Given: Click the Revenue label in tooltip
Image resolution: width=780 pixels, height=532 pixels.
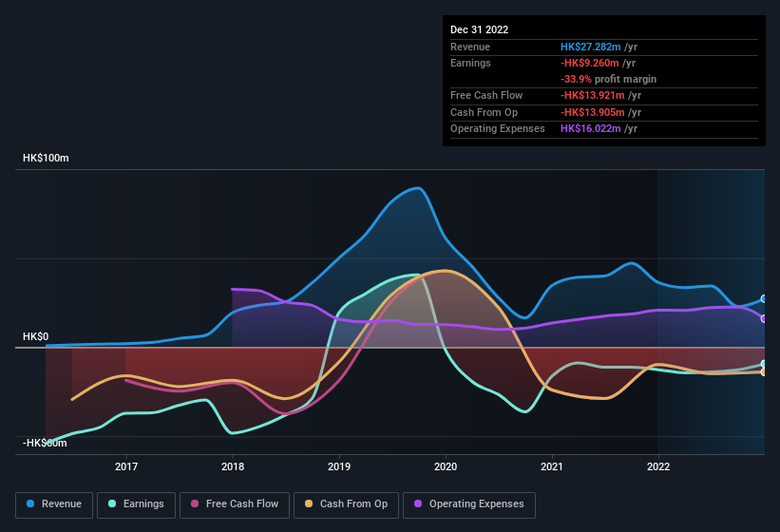Looking at the screenshot, I should pyautogui.click(x=470, y=47).
